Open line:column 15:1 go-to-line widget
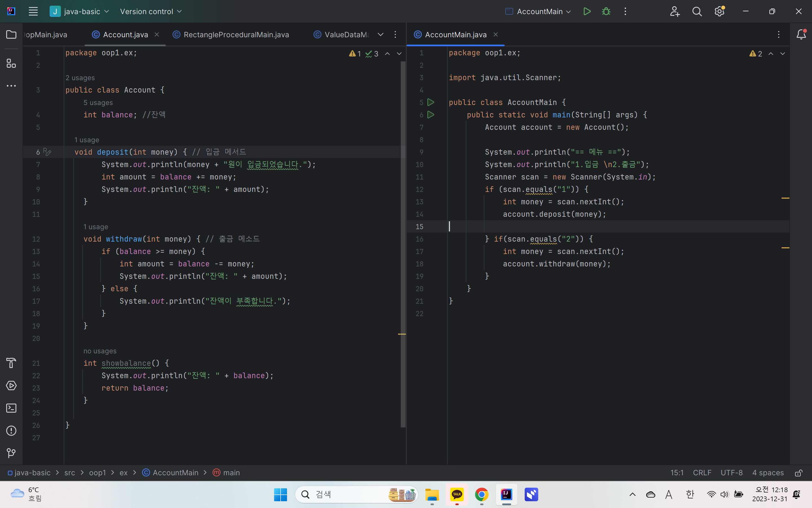The image size is (812, 508). pos(677,473)
